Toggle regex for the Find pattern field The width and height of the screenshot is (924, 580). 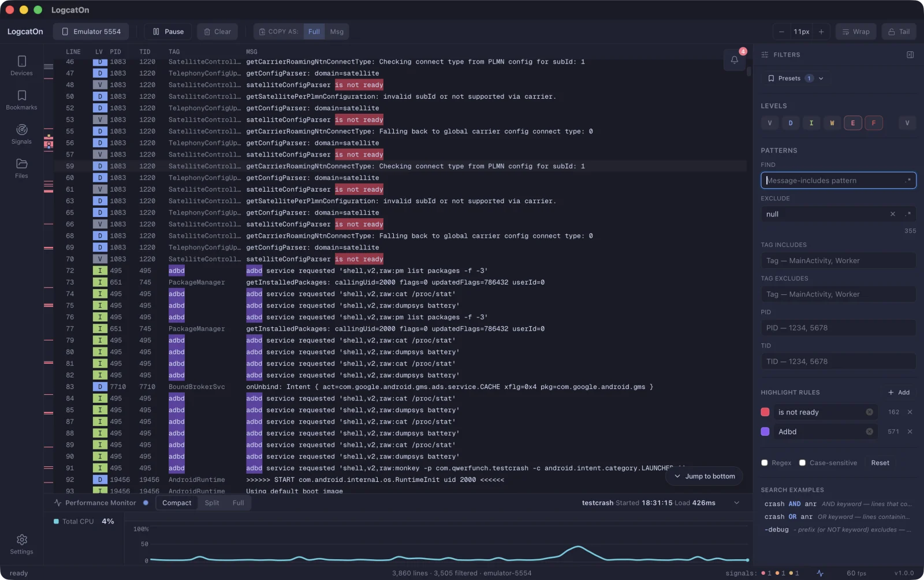(x=908, y=181)
